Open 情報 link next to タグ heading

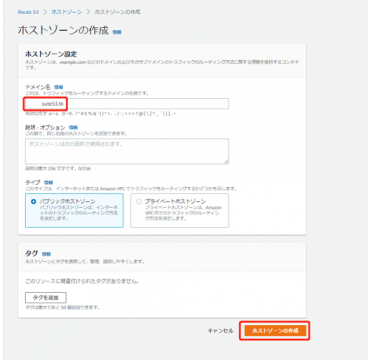pos(46,254)
